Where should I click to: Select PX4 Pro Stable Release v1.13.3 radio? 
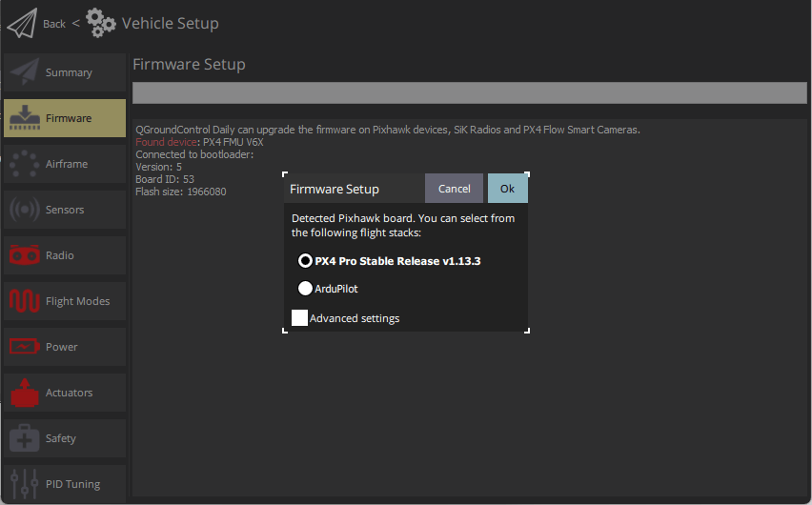[306, 260]
